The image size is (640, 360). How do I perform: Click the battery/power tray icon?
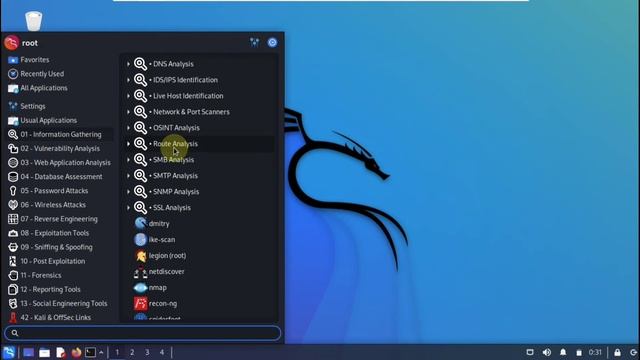579,352
